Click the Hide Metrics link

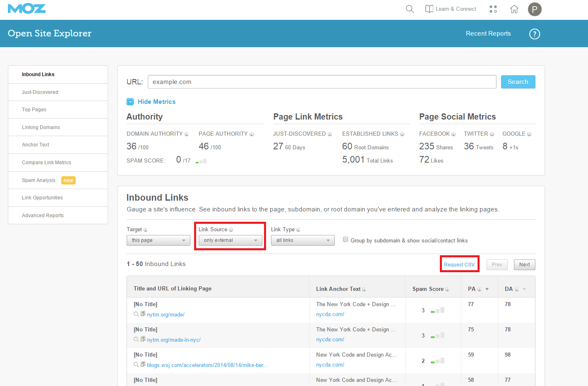coord(156,102)
